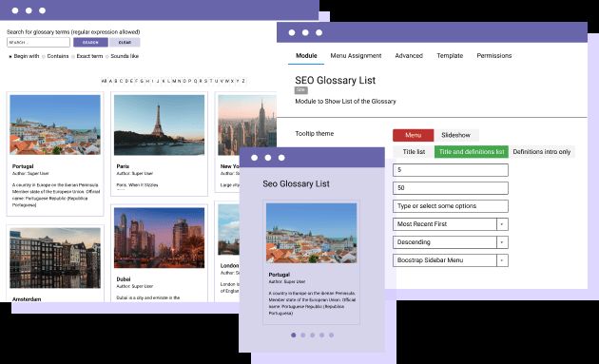The width and height of the screenshot is (599, 364).
Task: Open the Descending order dropdown
Action: click(451, 242)
